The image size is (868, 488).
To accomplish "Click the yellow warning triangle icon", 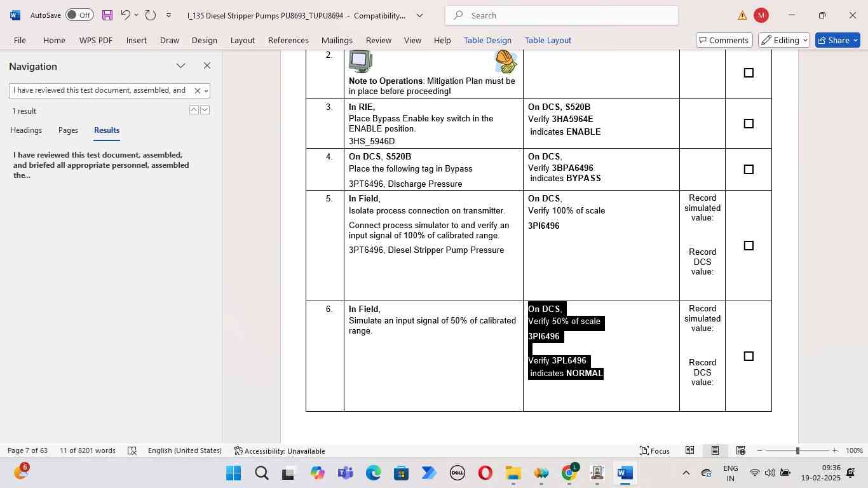I will [x=742, y=15].
